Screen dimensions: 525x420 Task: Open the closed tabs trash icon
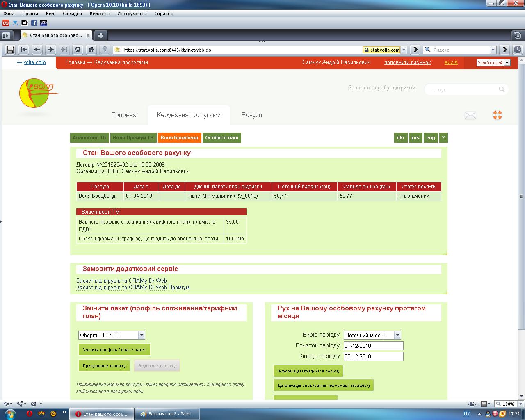tap(518, 35)
